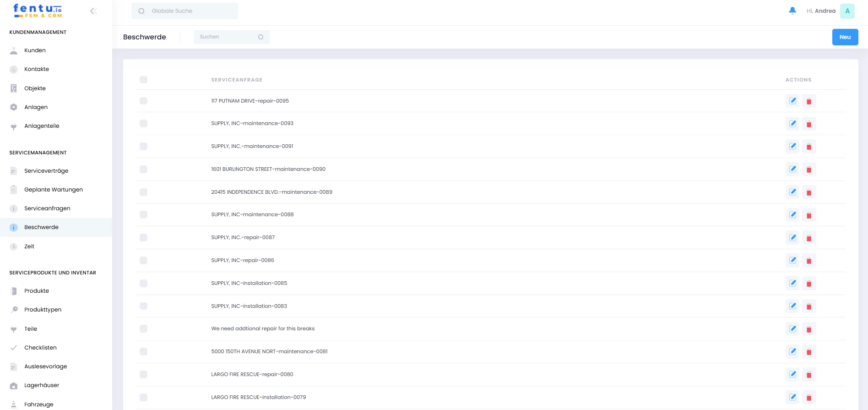This screenshot has height=410, width=868.
Task: Edit the 117 PUTNAM DRIVE-repair-0095 entry
Action: 792,101
